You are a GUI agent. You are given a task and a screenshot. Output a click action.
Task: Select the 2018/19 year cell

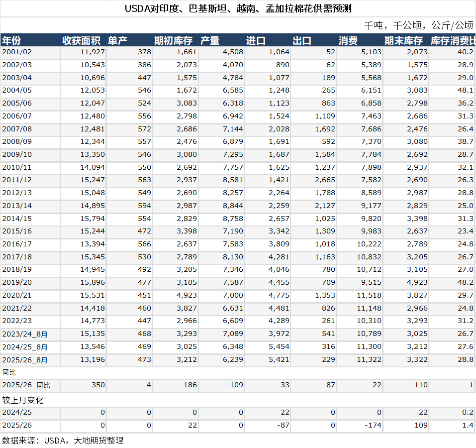(17, 269)
